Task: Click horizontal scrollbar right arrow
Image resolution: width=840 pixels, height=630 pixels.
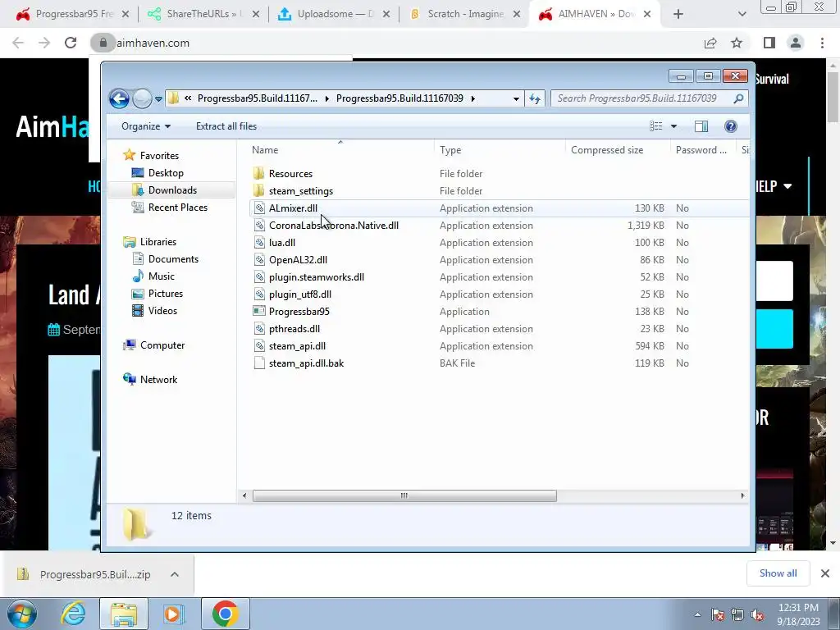Action: point(742,496)
